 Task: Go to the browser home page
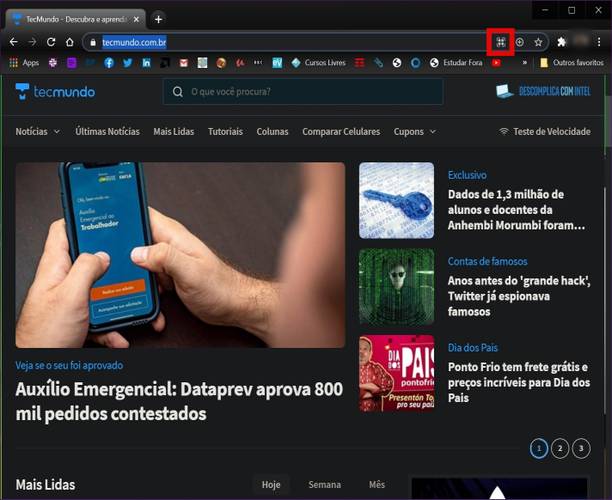point(69,42)
